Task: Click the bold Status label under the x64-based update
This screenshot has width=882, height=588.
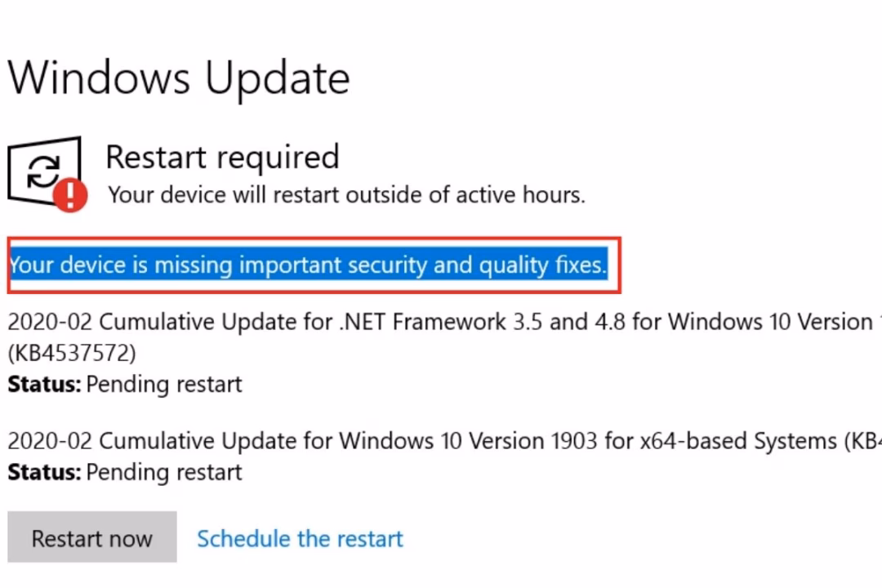Action: (x=44, y=472)
